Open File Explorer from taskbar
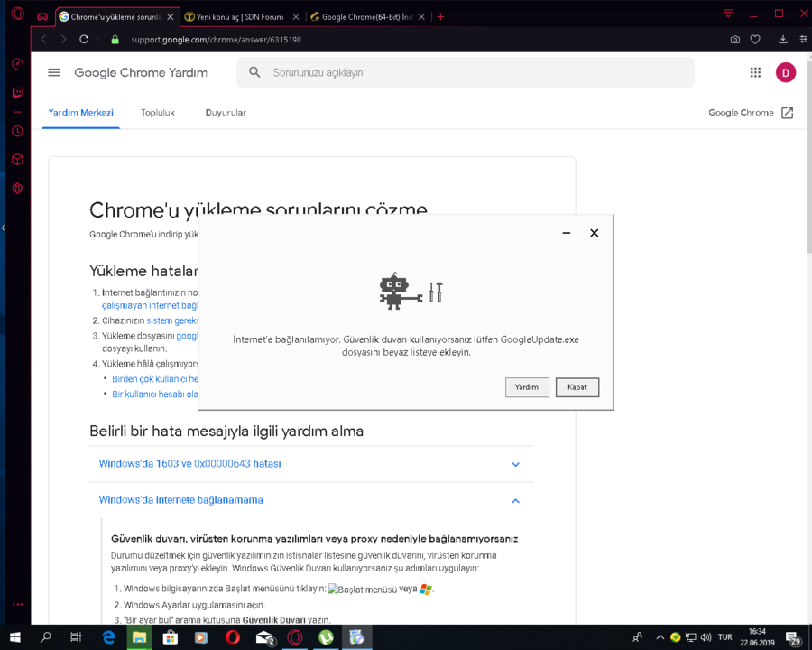The image size is (812, 650). click(x=139, y=637)
